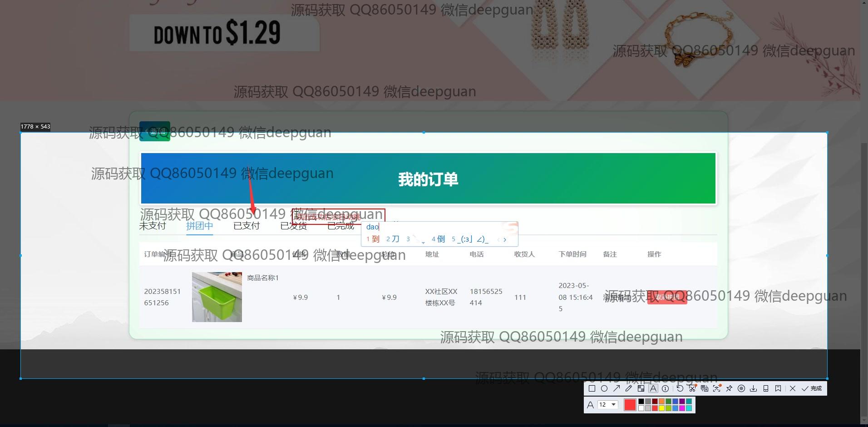Pick the teal color swatch
868x427 pixels.
coord(689,402)
